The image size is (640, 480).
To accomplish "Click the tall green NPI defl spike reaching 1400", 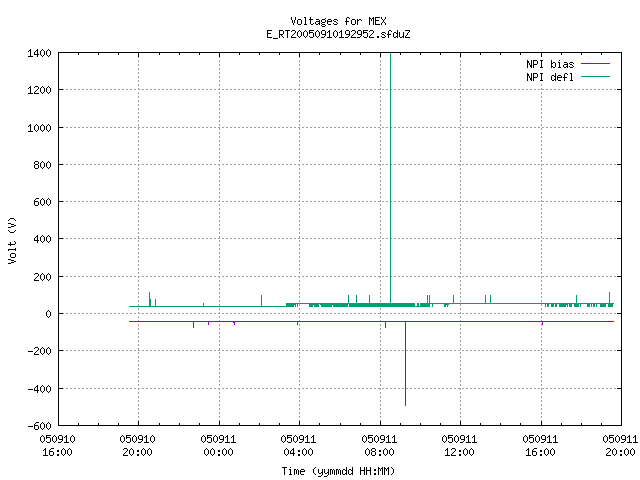I will point(391,178).
